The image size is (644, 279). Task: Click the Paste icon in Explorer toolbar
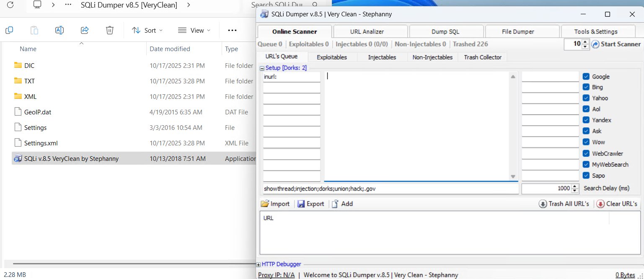point(34,30)
